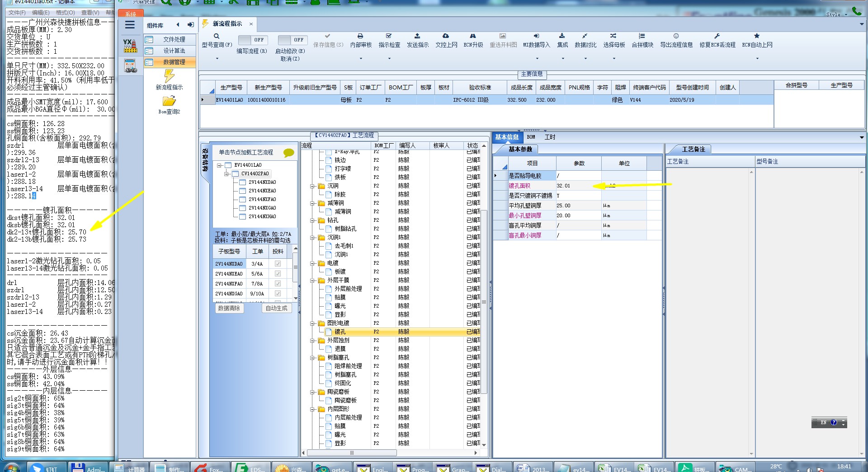Open the 设计算法 component group

pyautogui.click(x=170, y=51)
